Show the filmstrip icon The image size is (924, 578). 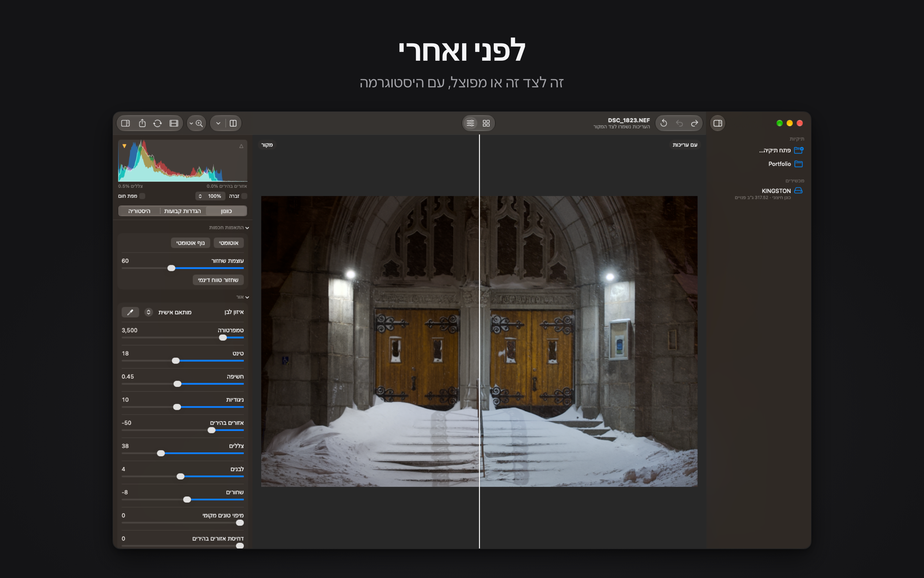click(x=174, y=123)
